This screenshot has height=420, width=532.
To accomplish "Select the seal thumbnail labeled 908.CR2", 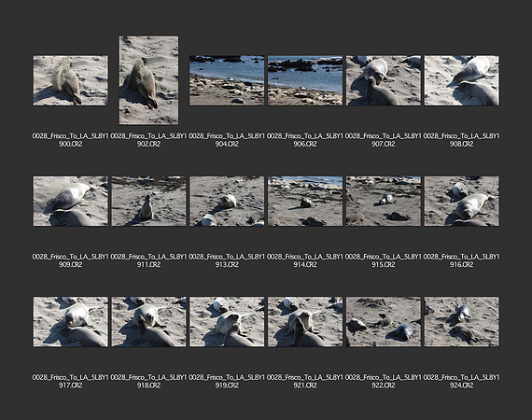I will [x=461, y=80].
